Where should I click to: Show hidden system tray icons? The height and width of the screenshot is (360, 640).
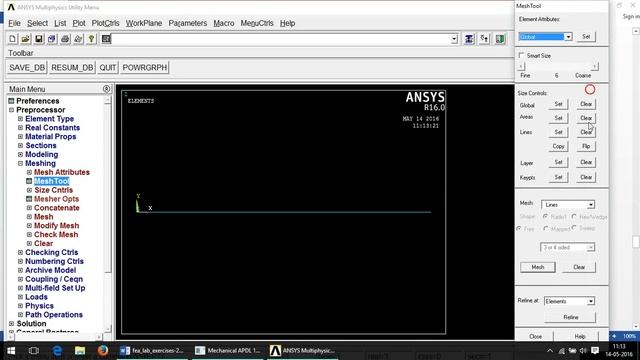tap(550, 351)
